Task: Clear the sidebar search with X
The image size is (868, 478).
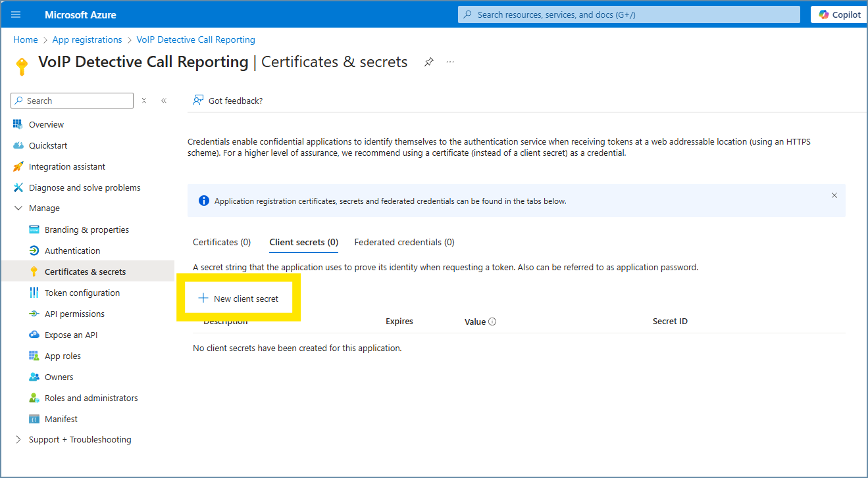Action: point(144,101)
